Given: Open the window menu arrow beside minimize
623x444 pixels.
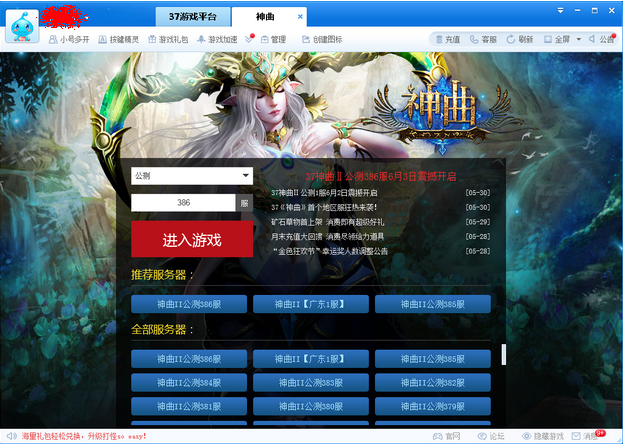Looking at the screenshot, I should [560, 11].
